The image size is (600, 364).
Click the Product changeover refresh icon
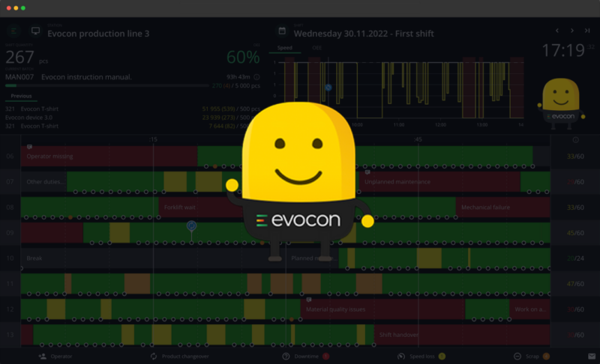(154, 357)
